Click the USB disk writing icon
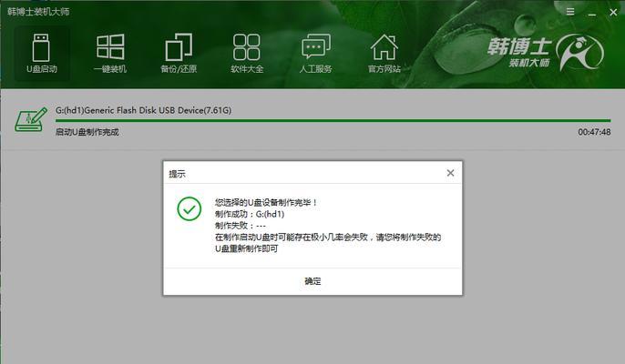The height and width of the screenshot is (364, 625). pos(31,119)
